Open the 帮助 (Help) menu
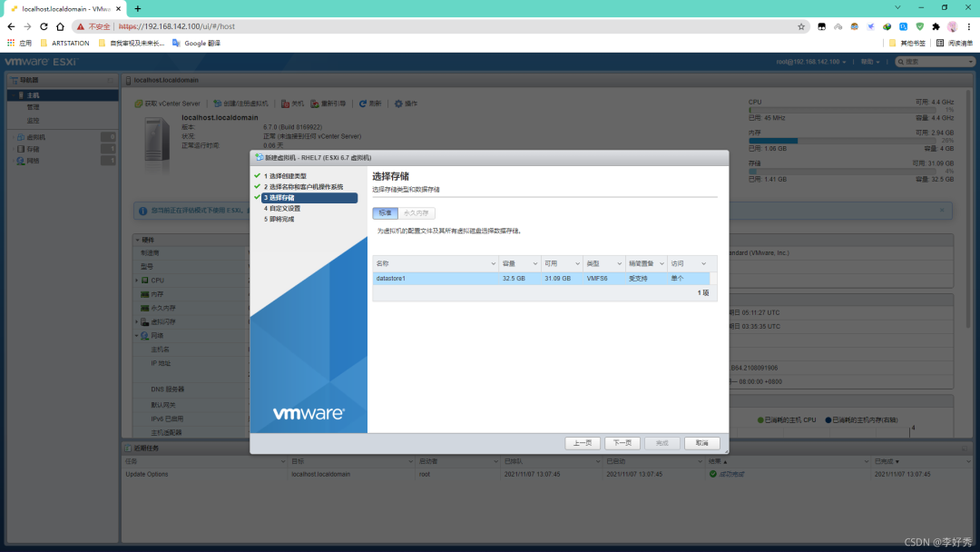 pyautogui.click(x=870, y=62)
